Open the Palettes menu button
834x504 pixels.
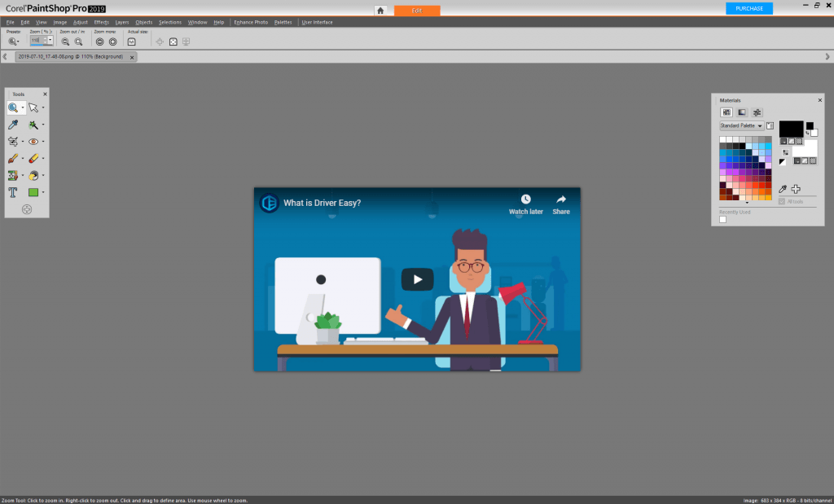[x=283, y=22]
